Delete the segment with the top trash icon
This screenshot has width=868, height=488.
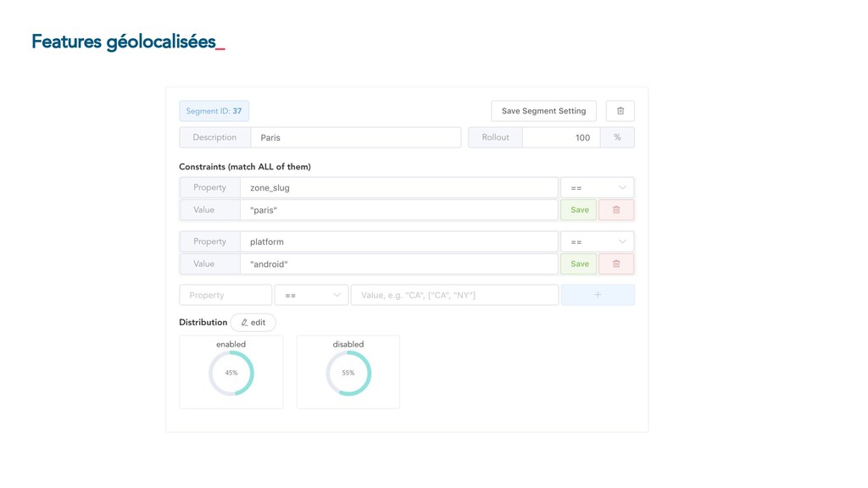click(x=620, y=111)
